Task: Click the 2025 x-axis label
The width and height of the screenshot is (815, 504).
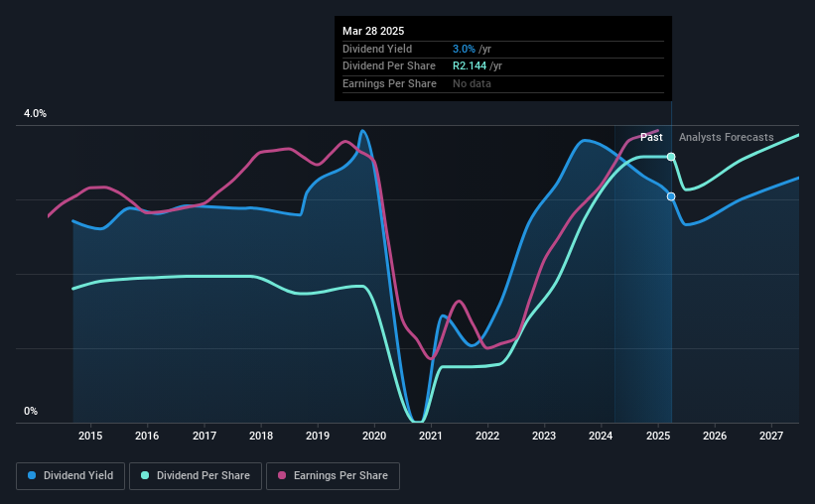Action: point(658,436)
